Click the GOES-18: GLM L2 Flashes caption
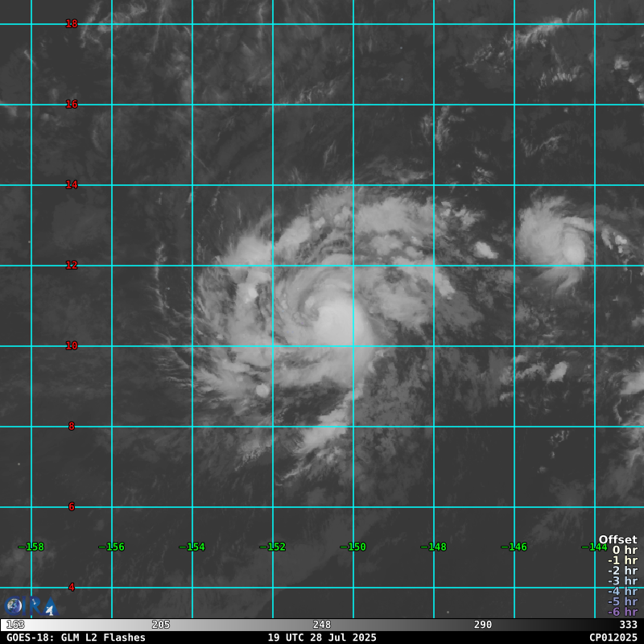 tap(76, 637)
